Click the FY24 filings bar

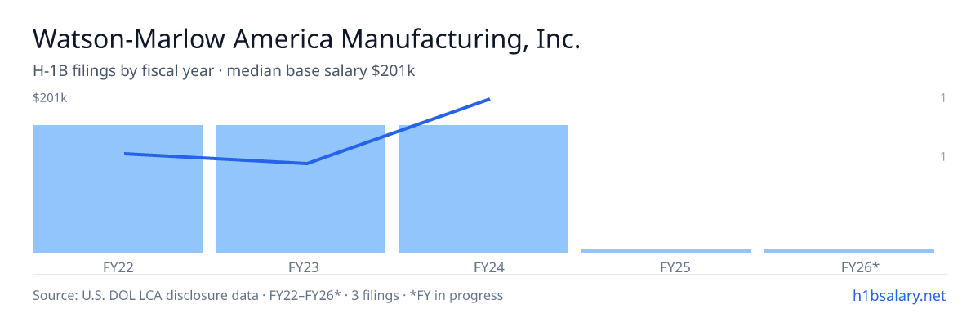click(483, 189)
